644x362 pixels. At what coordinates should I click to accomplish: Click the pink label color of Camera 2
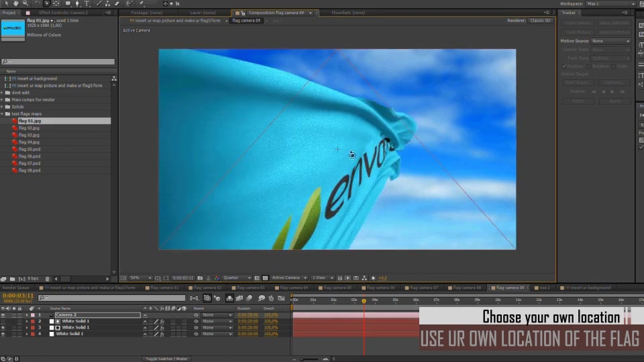coord(32,315)
